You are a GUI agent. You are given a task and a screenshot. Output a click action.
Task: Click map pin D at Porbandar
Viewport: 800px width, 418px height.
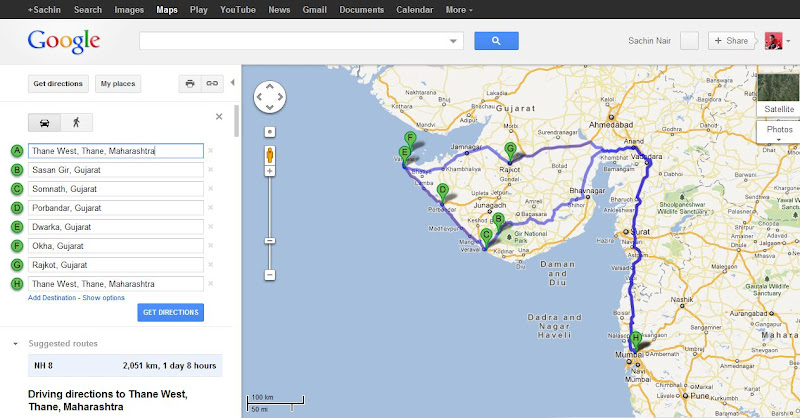[442, 193]
